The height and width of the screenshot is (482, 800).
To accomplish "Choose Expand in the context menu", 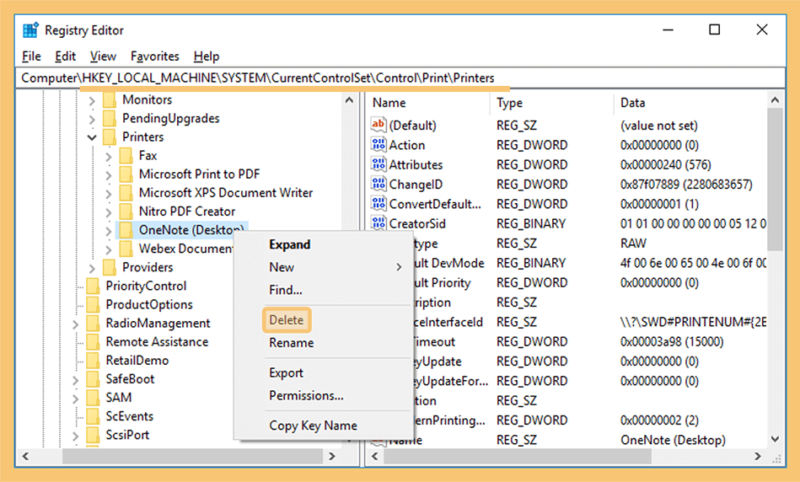I will pyautogui.click(x=322, y=244).
